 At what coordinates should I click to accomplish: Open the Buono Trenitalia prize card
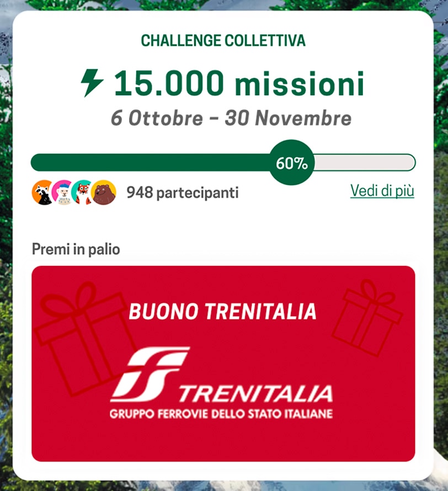(x=223, y=364)
